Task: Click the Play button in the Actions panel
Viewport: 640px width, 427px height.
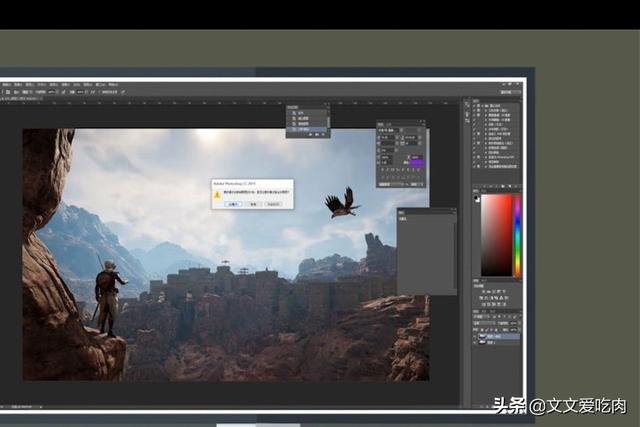Action: pyautogui.click(x=496, y=186)
